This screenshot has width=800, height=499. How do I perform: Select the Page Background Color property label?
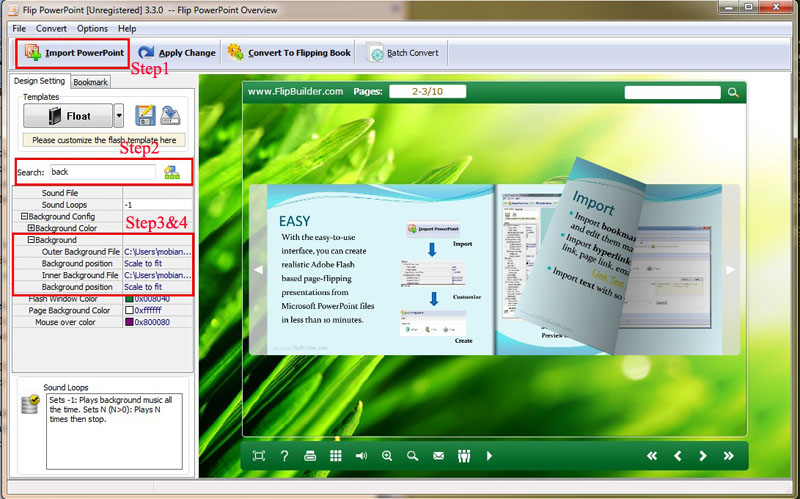(69, 310)
